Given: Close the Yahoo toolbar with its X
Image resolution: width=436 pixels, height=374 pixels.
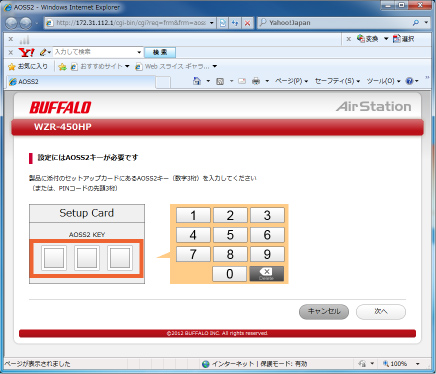Looking at the screenshot, I should click(x=11, y=52).
